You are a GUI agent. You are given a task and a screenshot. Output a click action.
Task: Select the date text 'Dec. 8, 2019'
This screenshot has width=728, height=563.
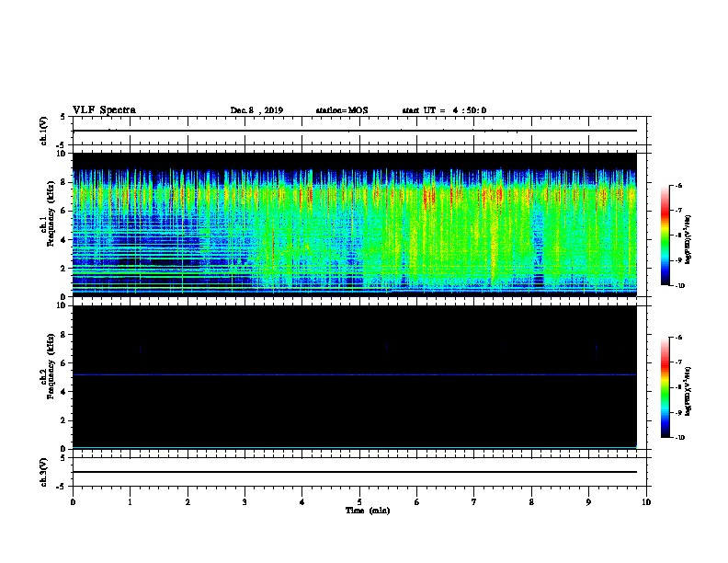(256, 110)
